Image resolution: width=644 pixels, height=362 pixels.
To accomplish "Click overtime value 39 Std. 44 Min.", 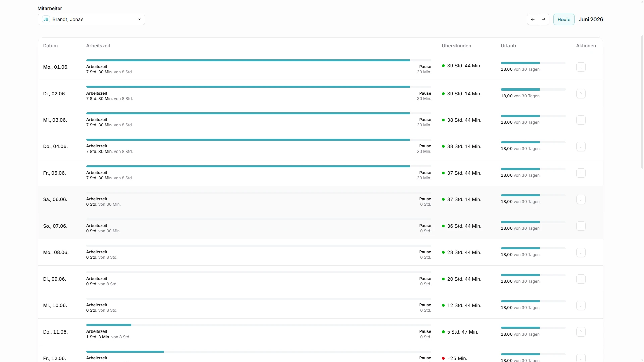I will pyautogui.click(x=464, y=66).
